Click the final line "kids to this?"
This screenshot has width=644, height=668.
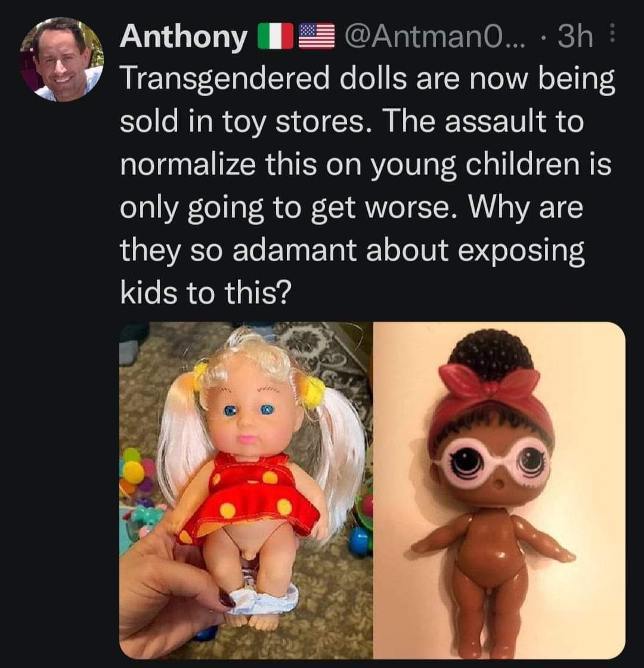click(x=206, y=293)
